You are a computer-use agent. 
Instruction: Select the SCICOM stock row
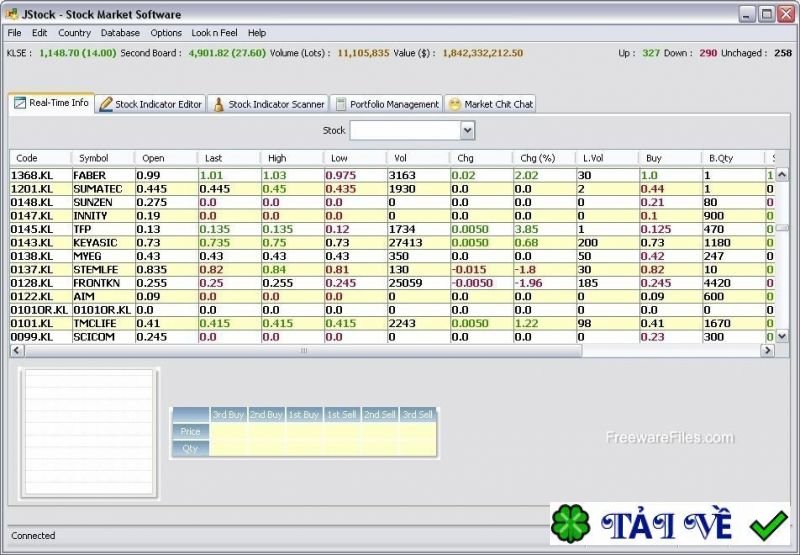[392, 337]
